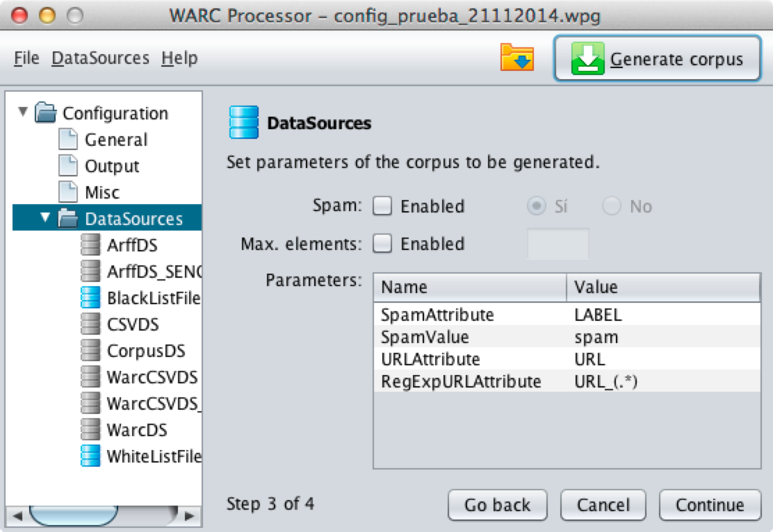Screen dimensions: 773x532
Task: Select the WarcDS data source icon
Action: [90, 430]
